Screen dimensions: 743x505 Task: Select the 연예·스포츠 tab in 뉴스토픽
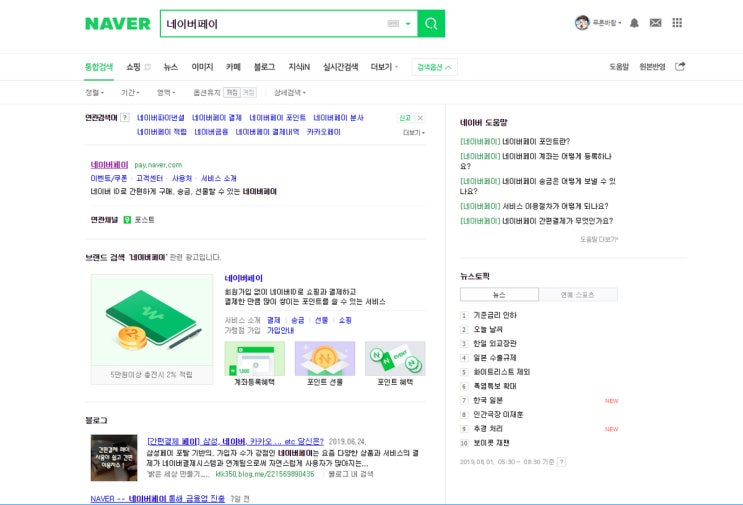[x=578, y=294]
